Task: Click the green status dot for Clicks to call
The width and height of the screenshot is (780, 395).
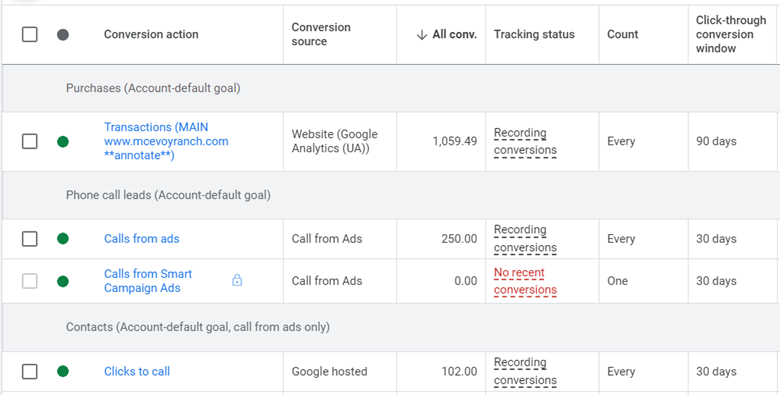Action: [63, 371]
